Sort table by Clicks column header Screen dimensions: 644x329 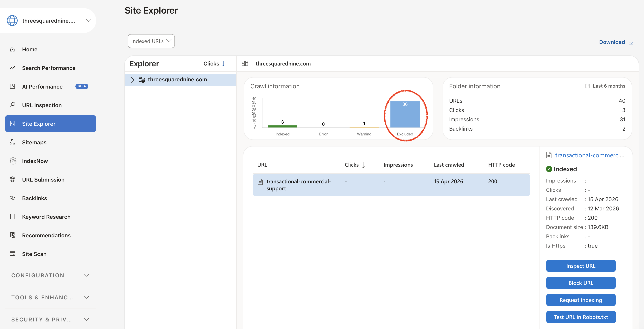351,165
